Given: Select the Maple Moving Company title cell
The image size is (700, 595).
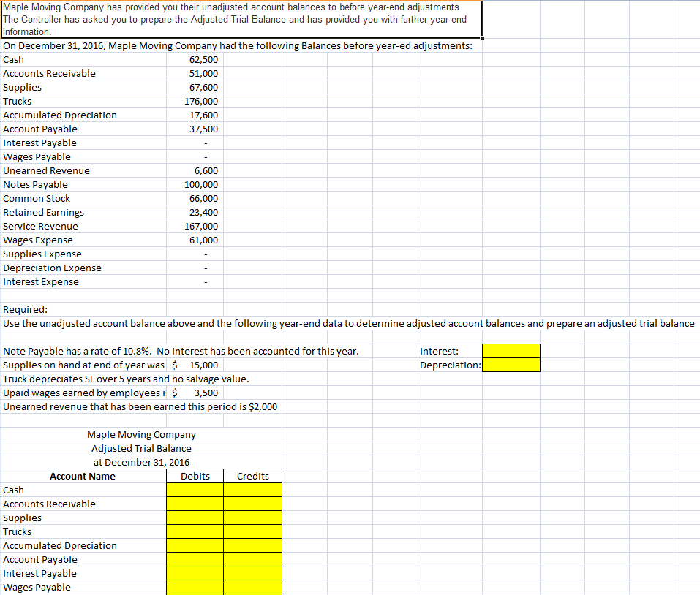Looking at the screenshot, I should (141, 434).
